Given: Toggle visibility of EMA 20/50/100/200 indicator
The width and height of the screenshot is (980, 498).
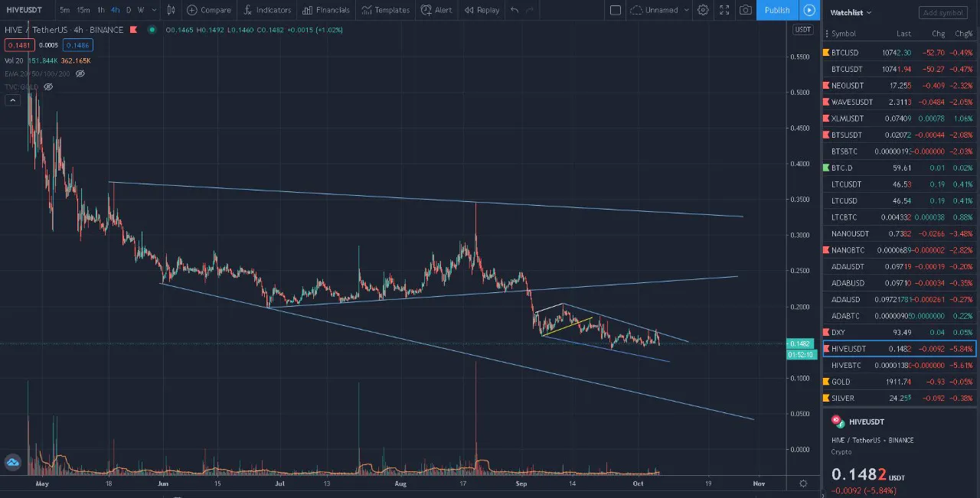Looking at the screenshot, I should [x=80, y=73].
